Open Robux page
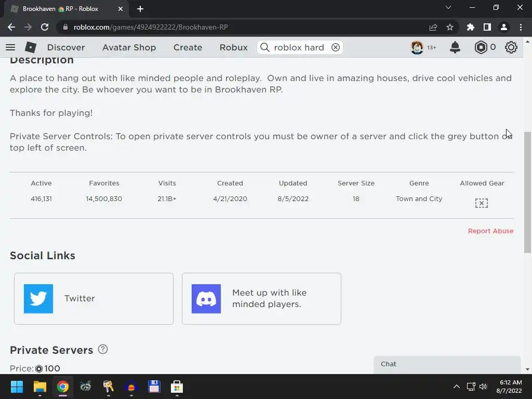The height and width of the screenshot is (399, 532). click(233, 47)
